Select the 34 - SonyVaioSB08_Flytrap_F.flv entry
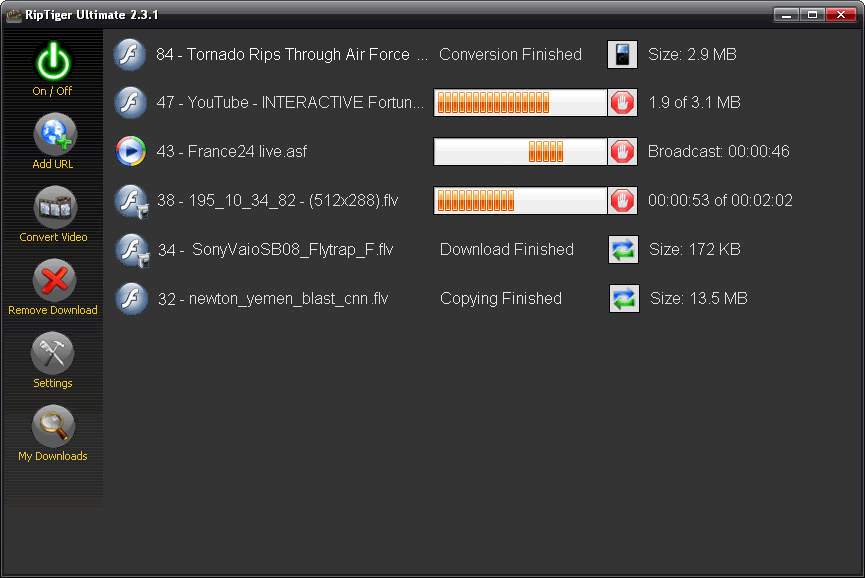This screenshot has height=578, width=865. tap(275, 249)
